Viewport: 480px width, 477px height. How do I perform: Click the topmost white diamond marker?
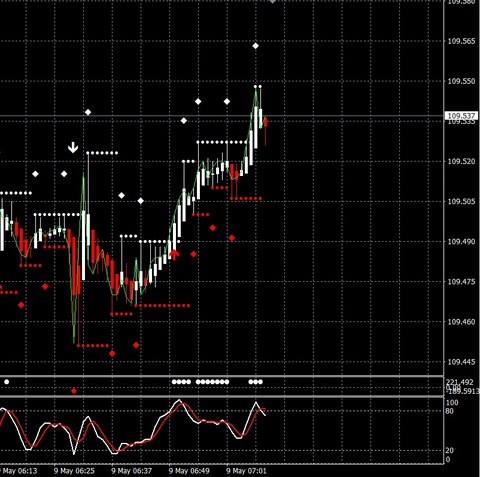255,46
